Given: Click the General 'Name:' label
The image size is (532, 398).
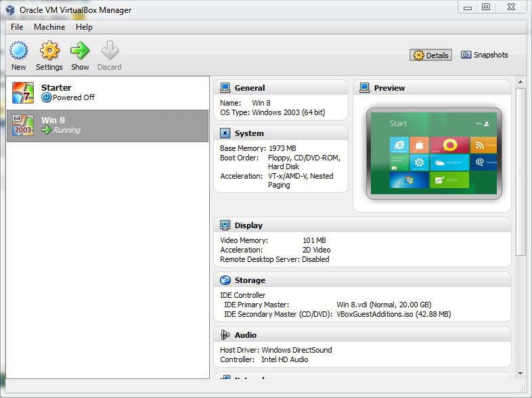Looking at the screenshot, I should (230, 103).
